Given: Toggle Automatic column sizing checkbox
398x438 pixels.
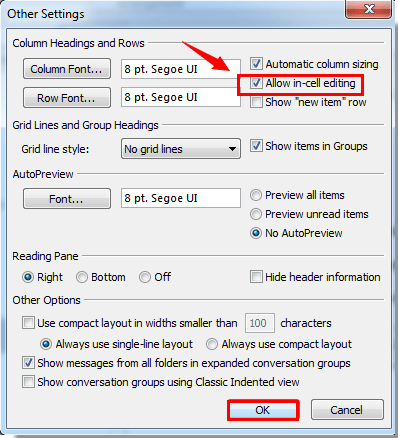Looking at the screenshot, I should [256, 64].
